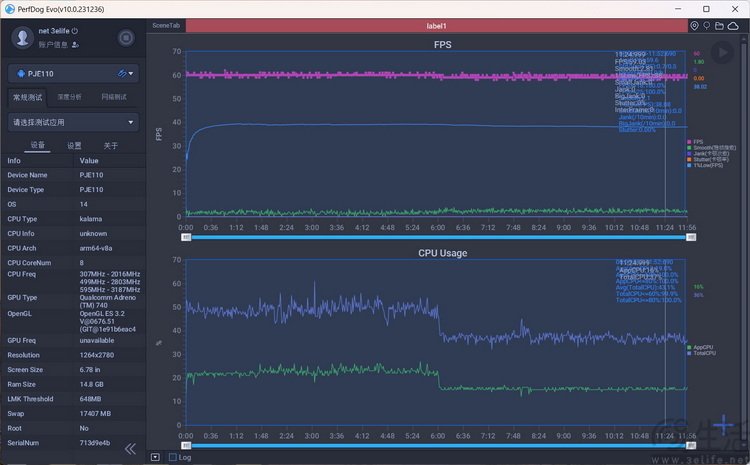The image size is (750, 465).
Task: Click the user avatar icon
Action: click(x=23, y=38)
